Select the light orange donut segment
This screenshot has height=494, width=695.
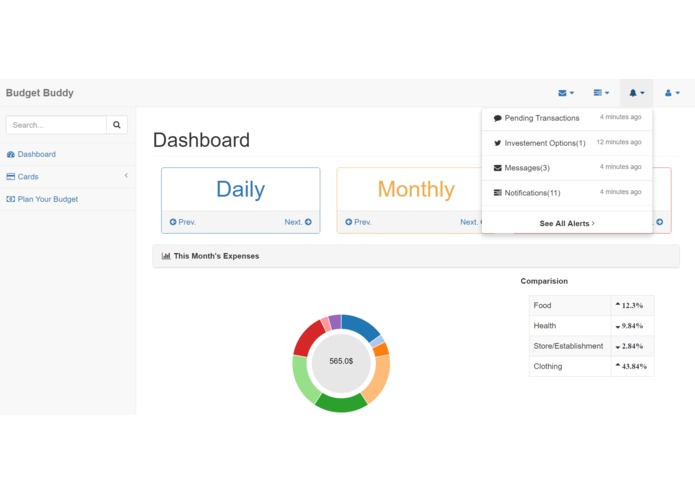[x=378, y=379]
